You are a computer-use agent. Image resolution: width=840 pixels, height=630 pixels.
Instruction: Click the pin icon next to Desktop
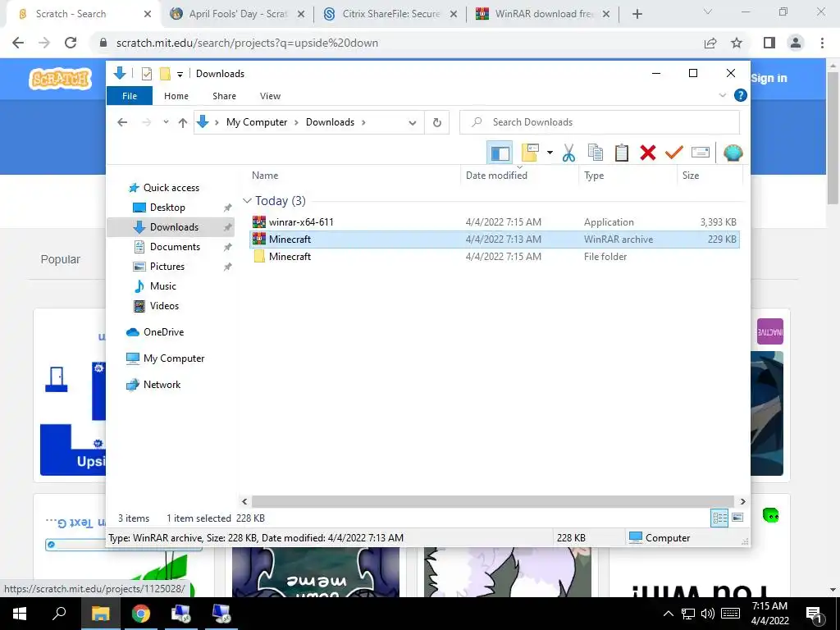[x=228, y=208]
